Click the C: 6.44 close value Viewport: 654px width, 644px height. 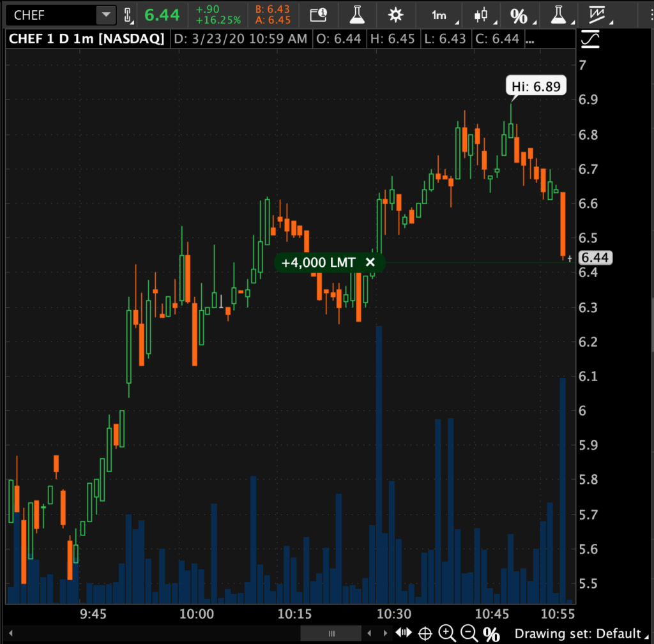click(x=498, y=39)
